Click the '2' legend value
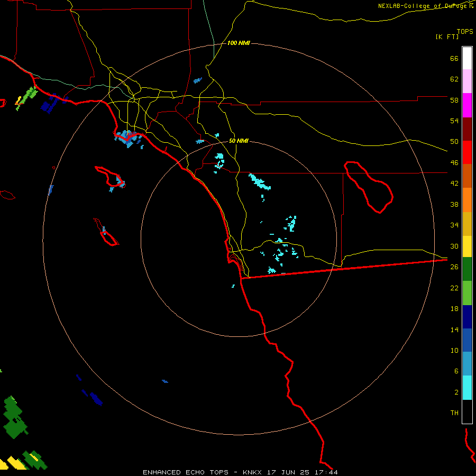This screenshot has height=476, width=476. click(456, 392)
